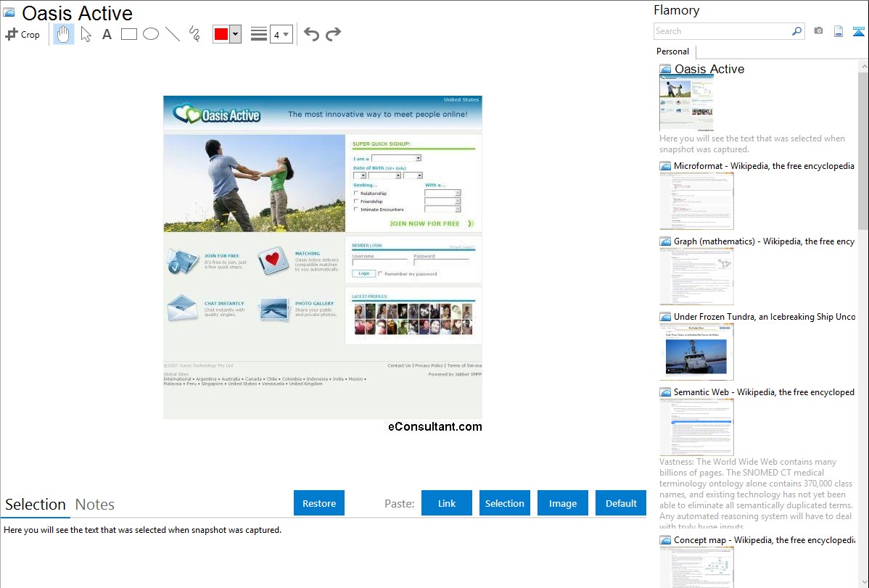869x588 pixels.
Task: Switch to the Selection tab
Action: click(36, 505)
